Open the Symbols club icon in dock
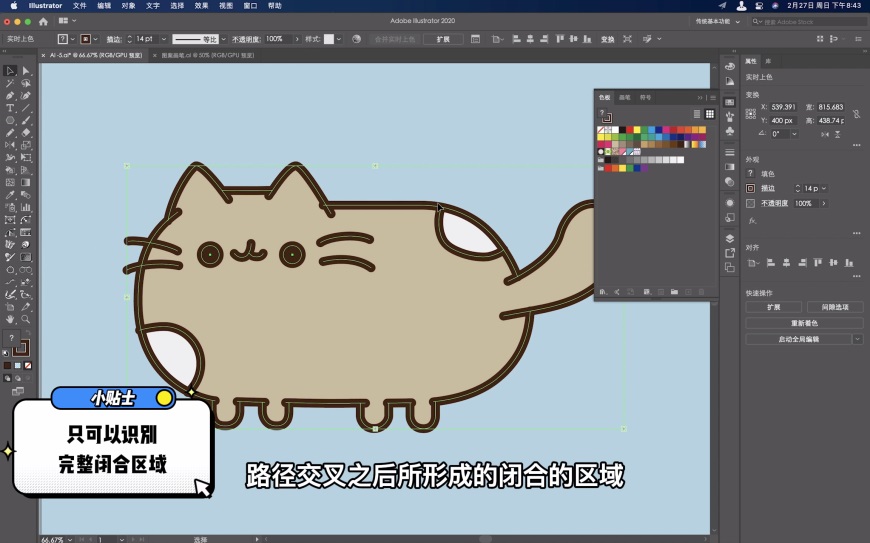870x543 pixels. [730, 131]
